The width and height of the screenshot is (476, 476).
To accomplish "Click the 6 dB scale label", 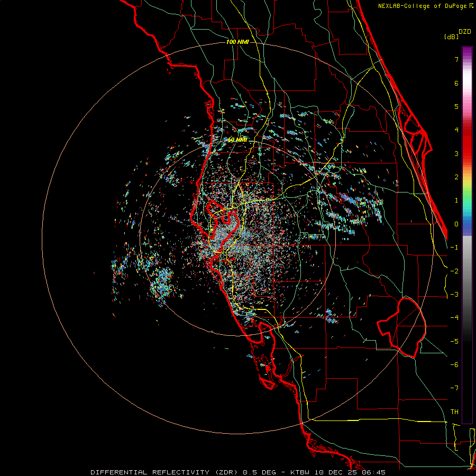I will coord(456,83).
